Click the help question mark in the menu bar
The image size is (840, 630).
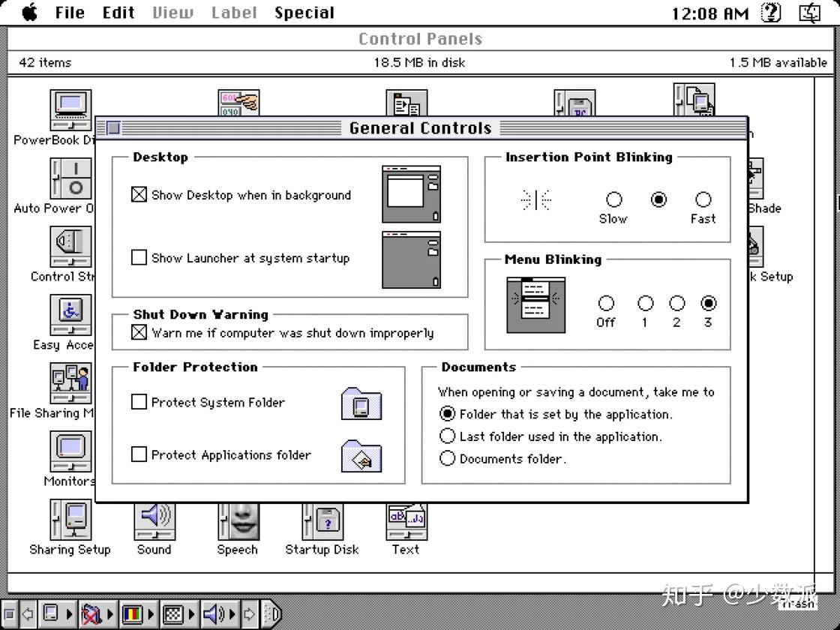[x=771, y=12]
